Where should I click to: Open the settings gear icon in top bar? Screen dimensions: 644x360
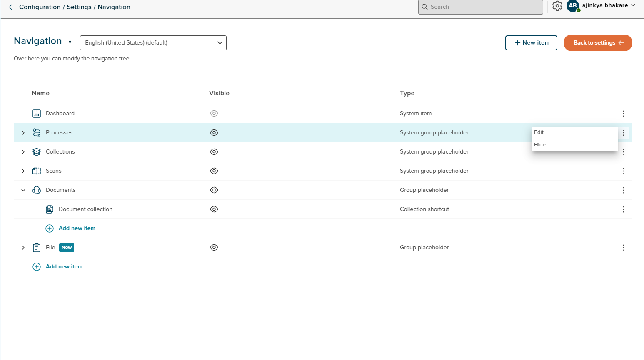(557, 6)
